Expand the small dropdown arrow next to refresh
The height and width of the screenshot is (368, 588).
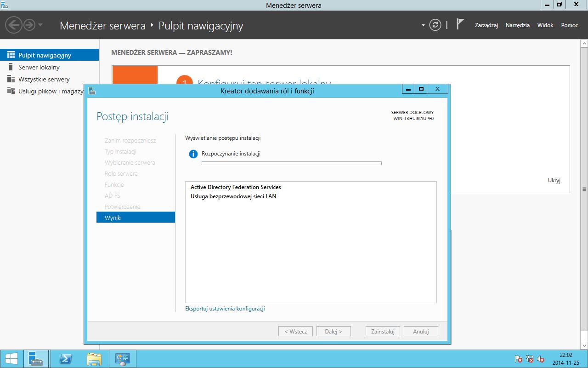pos(423,25)
